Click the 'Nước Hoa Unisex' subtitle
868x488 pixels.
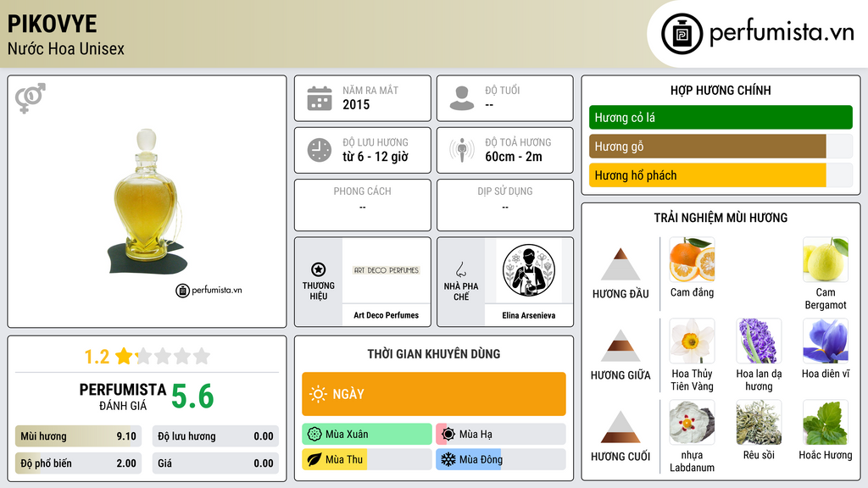click(x=66, y=48)
